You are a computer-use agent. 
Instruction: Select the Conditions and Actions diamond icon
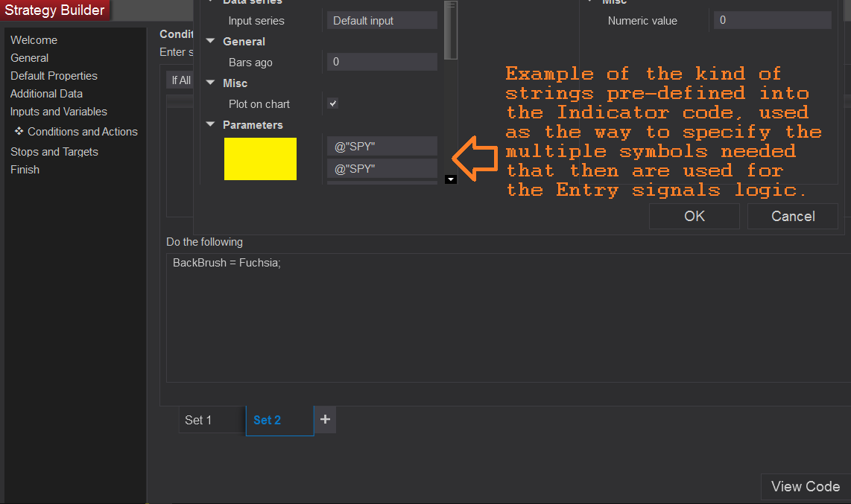click(x=19, y=131)
